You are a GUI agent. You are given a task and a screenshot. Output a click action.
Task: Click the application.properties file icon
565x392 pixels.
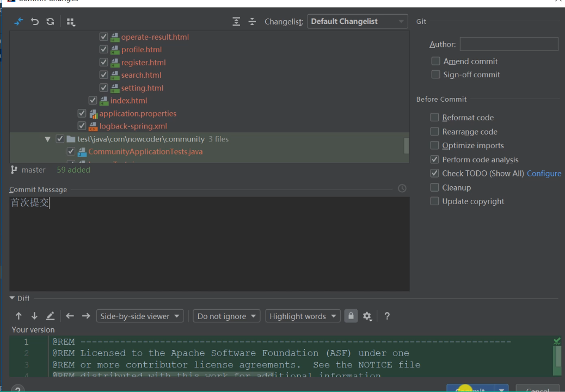(93, 114)
